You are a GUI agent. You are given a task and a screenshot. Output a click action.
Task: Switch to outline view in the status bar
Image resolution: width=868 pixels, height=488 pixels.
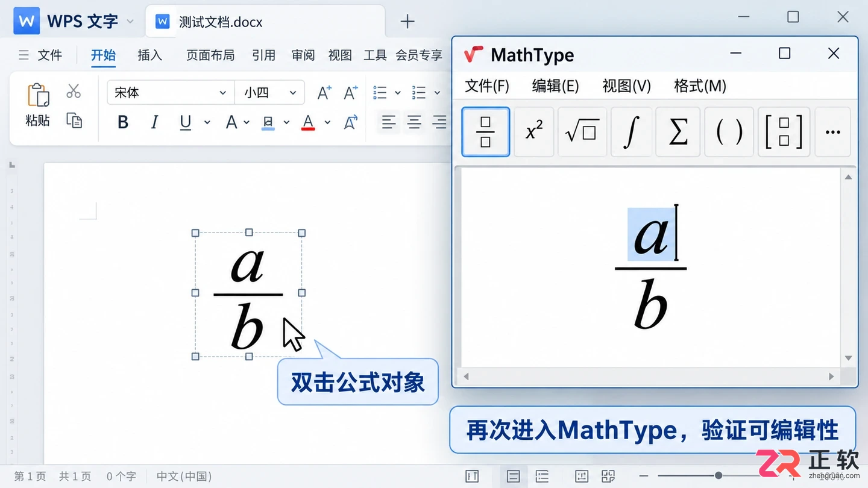tap(542, 477)
